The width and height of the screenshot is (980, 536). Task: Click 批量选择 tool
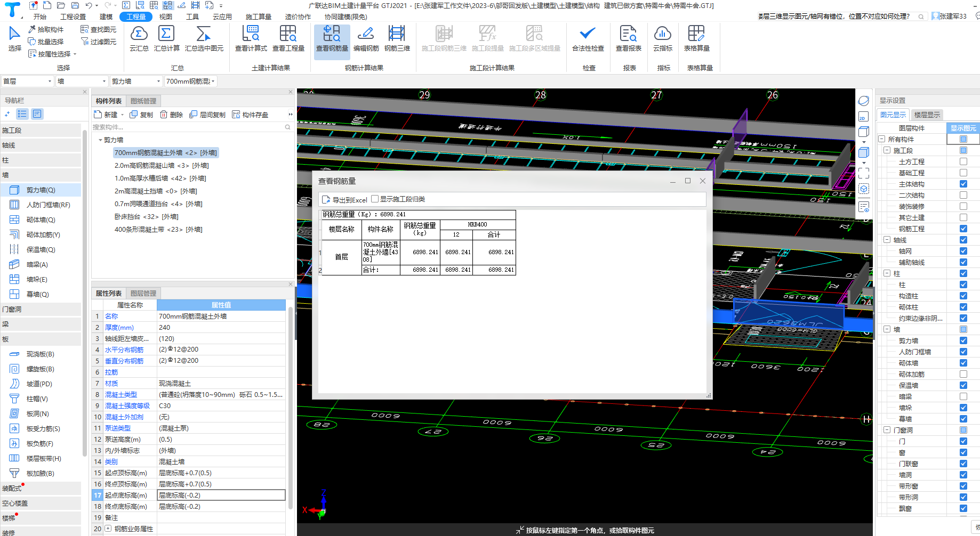(46, 42)
